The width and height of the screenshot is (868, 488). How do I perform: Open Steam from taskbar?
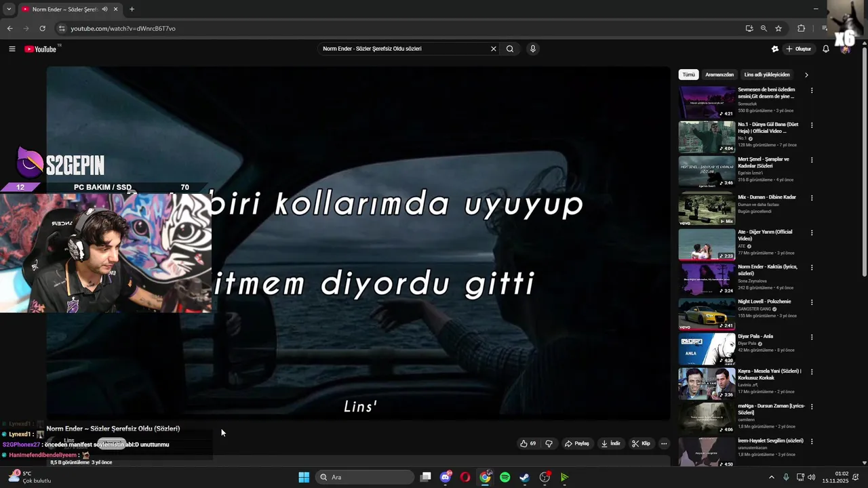[524, 477]
